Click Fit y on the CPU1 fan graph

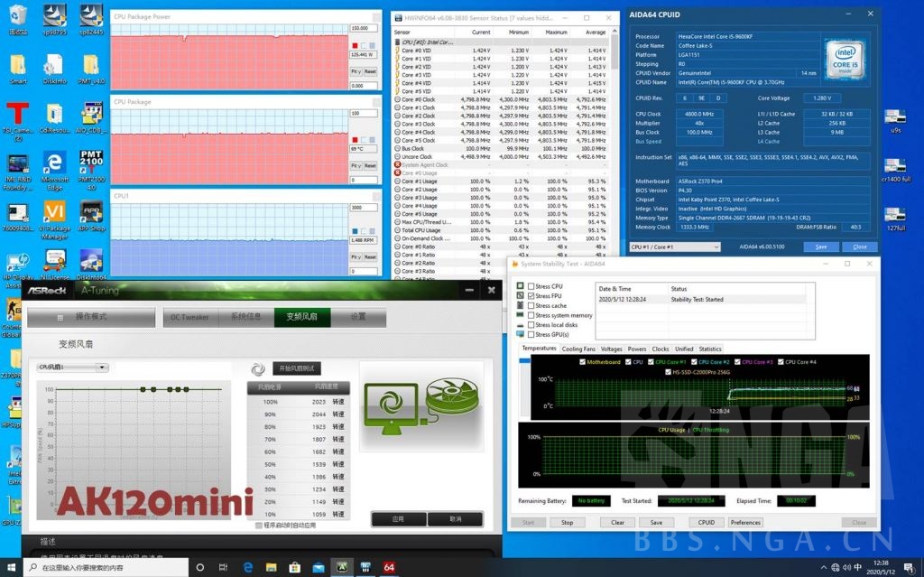356,257
